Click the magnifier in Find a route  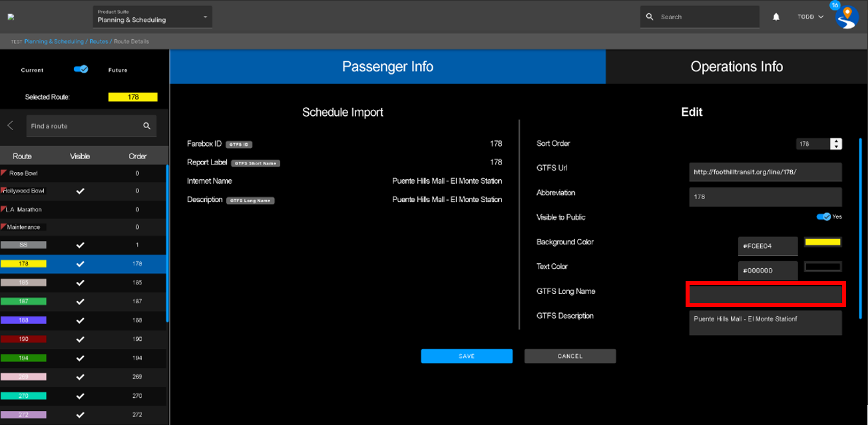pos(147,126)
